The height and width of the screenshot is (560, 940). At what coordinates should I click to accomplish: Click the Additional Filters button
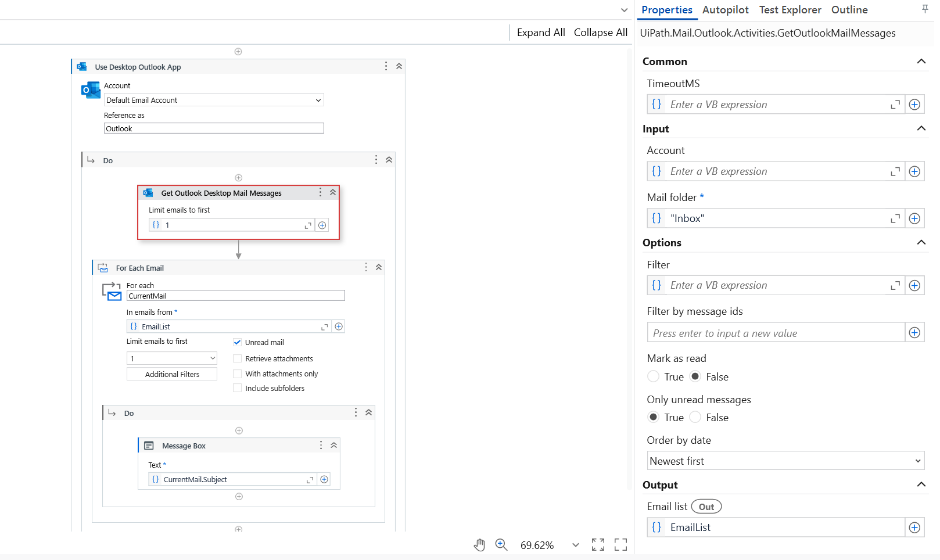(172, 374)
